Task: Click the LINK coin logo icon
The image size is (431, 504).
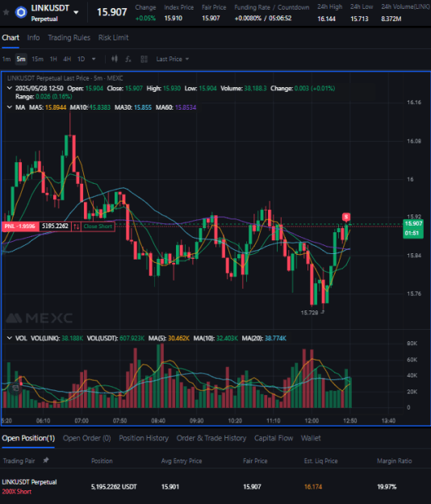Action: click(x=21, y=12)
